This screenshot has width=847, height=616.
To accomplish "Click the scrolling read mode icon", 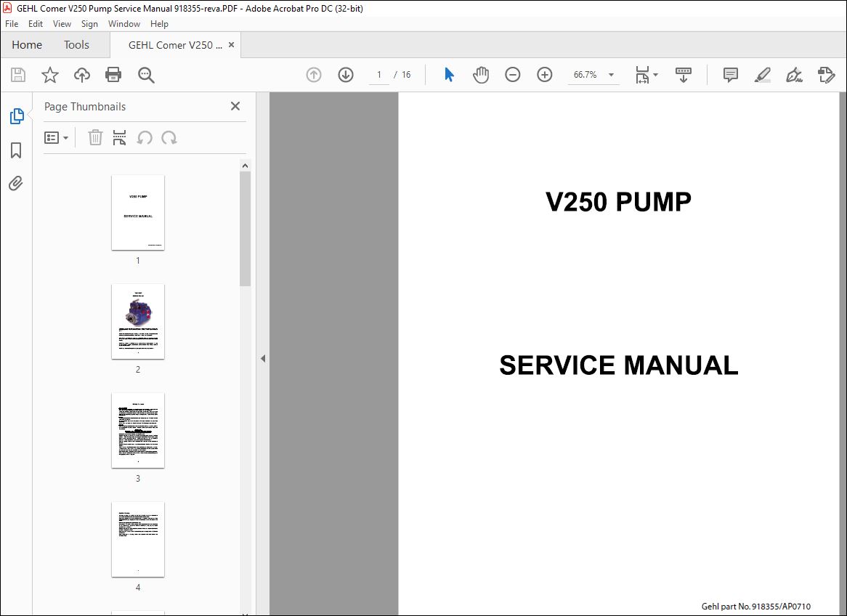I will pyautogui.click(x=684, y=75).
